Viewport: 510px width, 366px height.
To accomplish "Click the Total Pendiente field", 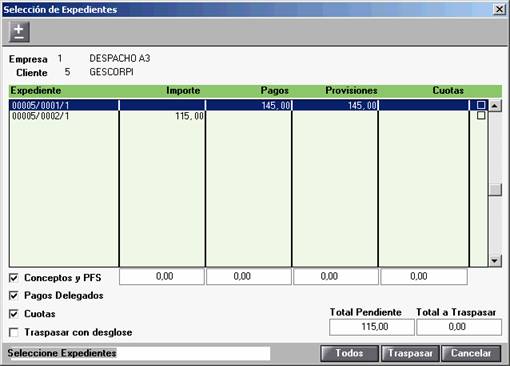I will tap(372, 327).
